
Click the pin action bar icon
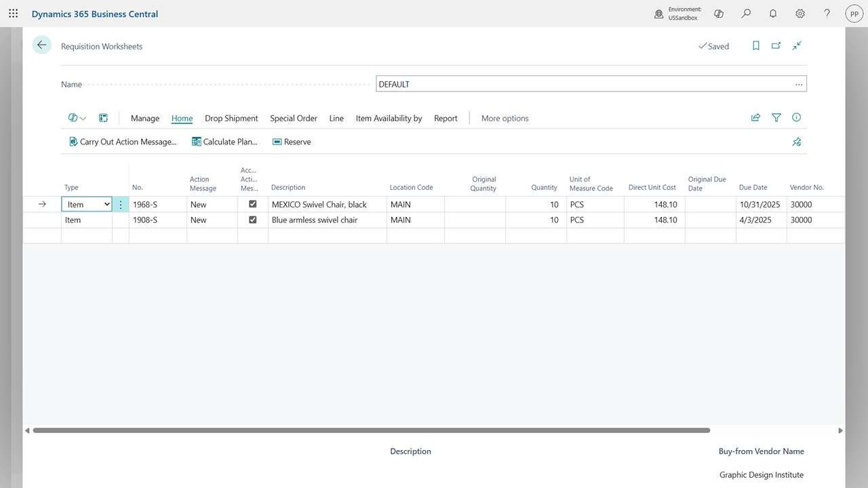(x=796, y=142)
